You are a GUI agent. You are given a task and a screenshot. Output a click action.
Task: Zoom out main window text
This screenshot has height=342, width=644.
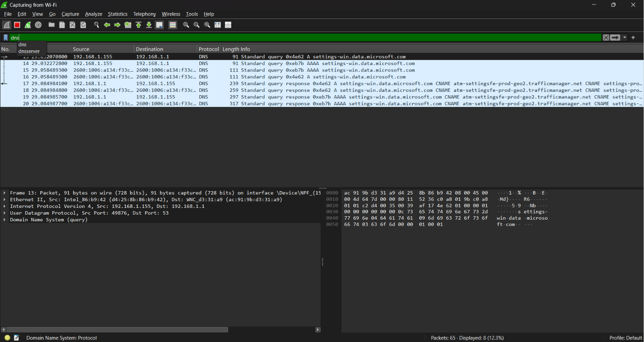click(x=197, y=25)
